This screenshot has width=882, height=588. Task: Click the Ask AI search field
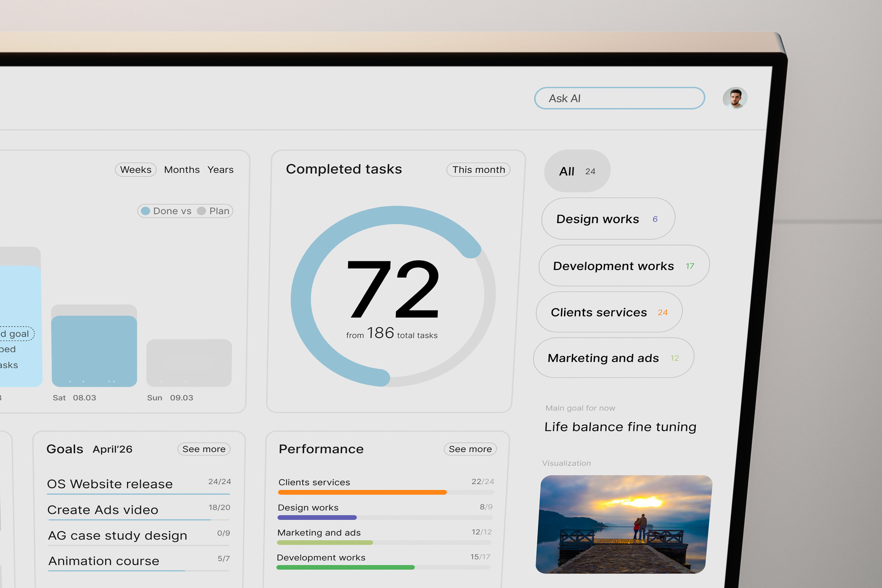619,98
